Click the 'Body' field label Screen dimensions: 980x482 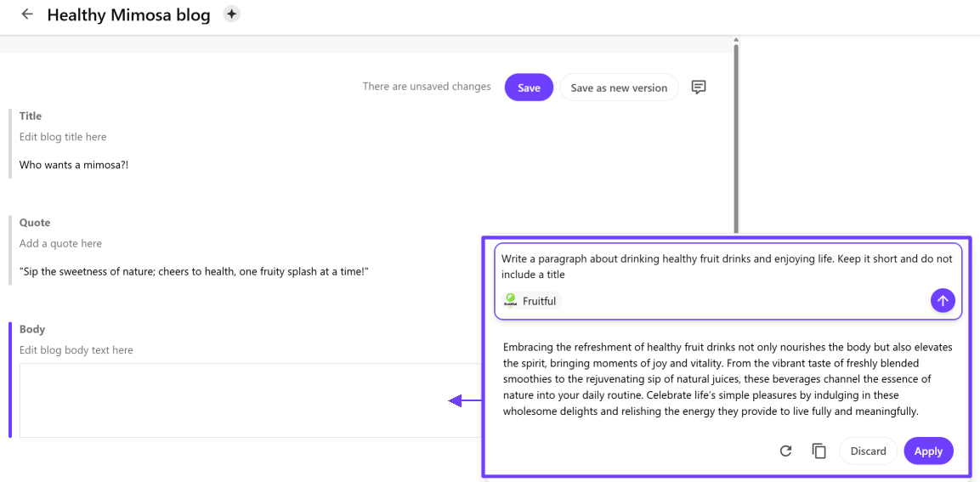pos(32,329)
